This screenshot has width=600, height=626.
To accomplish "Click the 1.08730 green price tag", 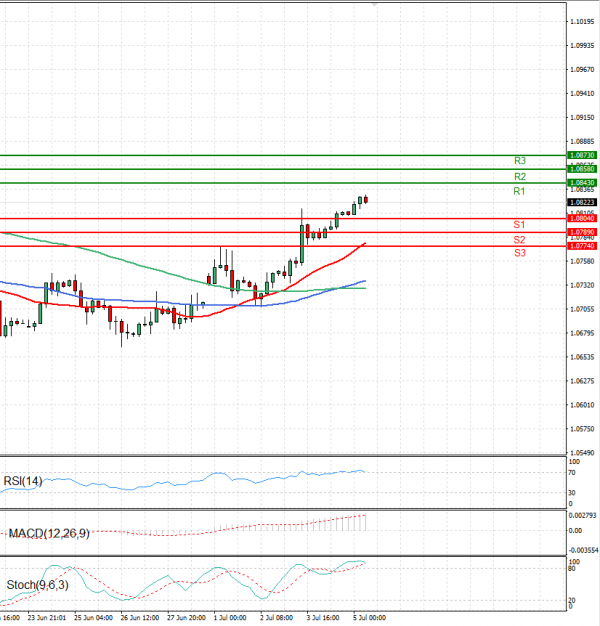I will (583, 156).
